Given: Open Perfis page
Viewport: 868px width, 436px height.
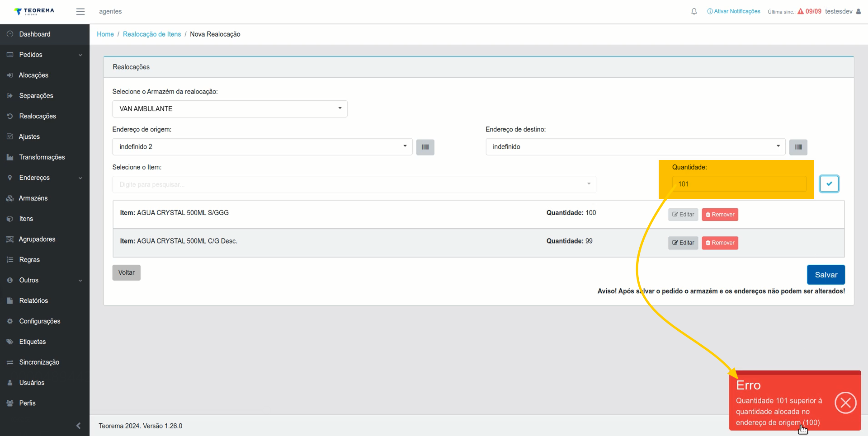Looking at the screenshot, I should (x=45, y=403).
